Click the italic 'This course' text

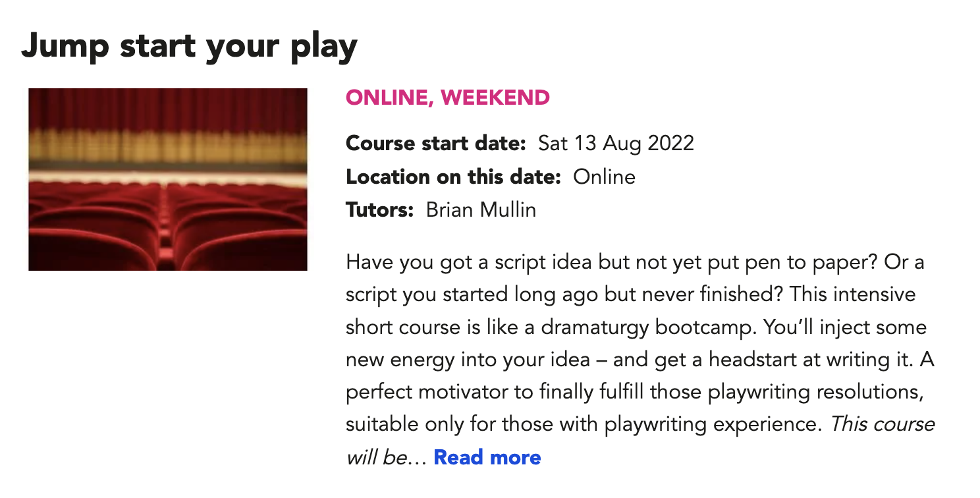tap(883, 424)
